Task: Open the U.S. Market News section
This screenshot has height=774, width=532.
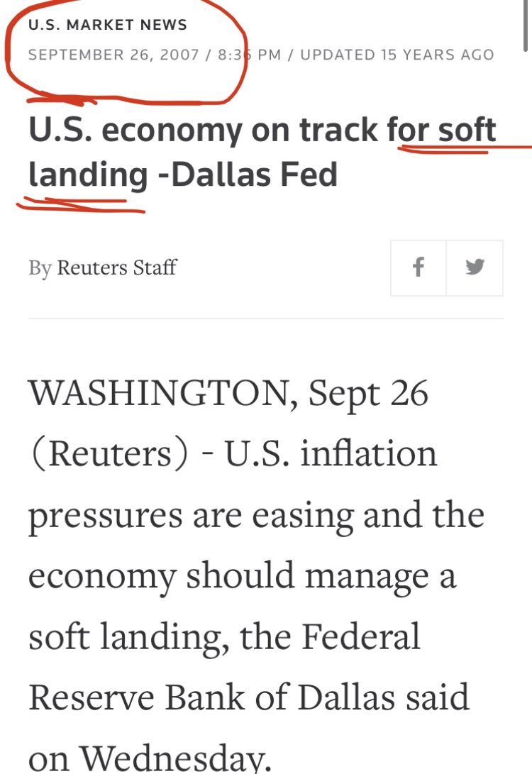Action: pos(108,26)
